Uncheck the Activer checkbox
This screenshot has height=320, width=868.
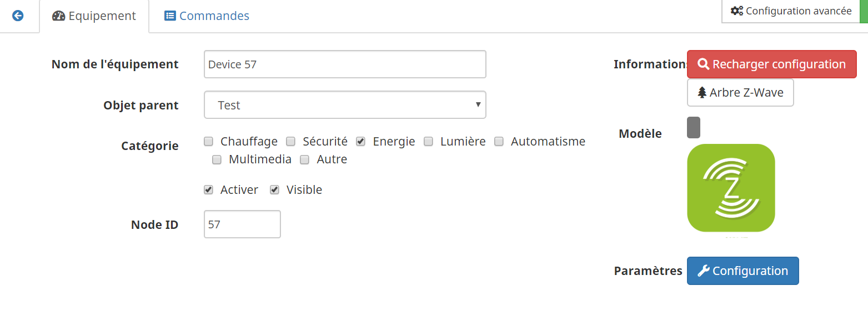pos(209,190)
